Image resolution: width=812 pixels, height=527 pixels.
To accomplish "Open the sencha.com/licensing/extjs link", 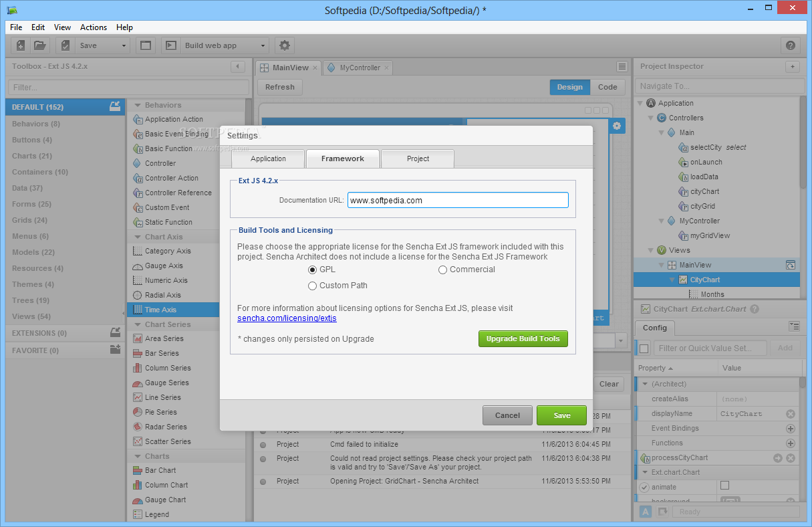I will point(287,318).
